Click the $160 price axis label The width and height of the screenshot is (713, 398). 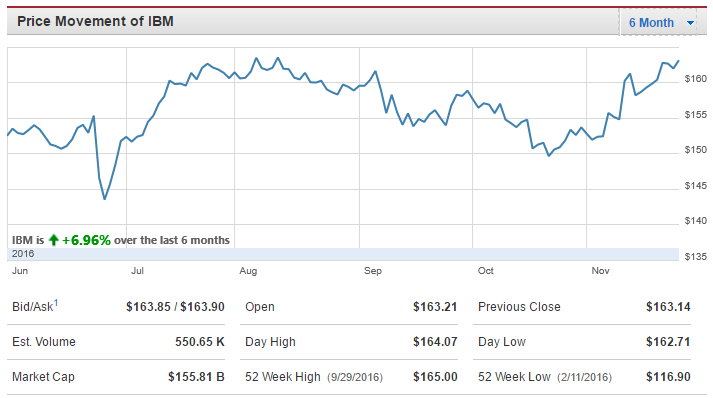[x=696, y=79]
